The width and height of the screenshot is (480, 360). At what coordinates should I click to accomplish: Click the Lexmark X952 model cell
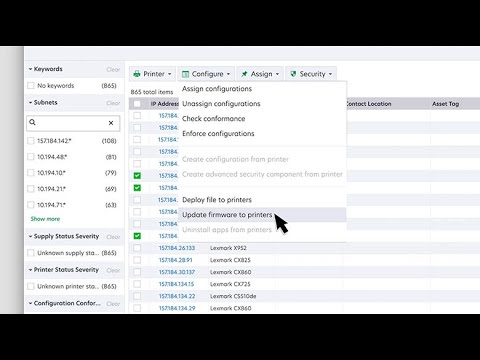(x=228, y=248)
